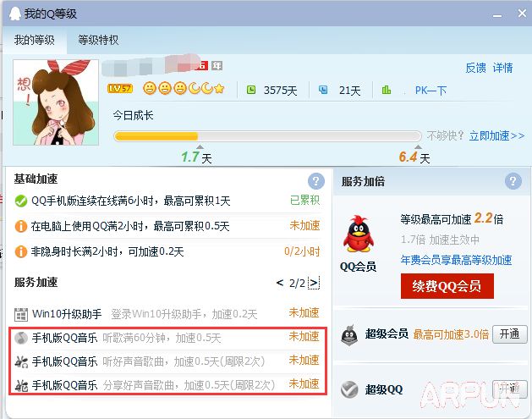Click the 3575天 value

click(x=280, y=91)
